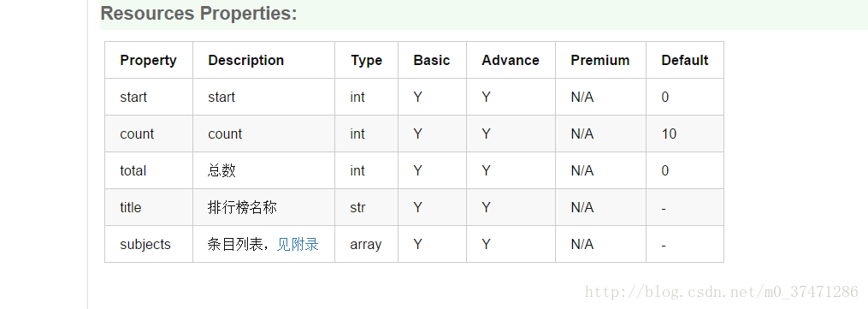Select the title property cell

[149, 207]
